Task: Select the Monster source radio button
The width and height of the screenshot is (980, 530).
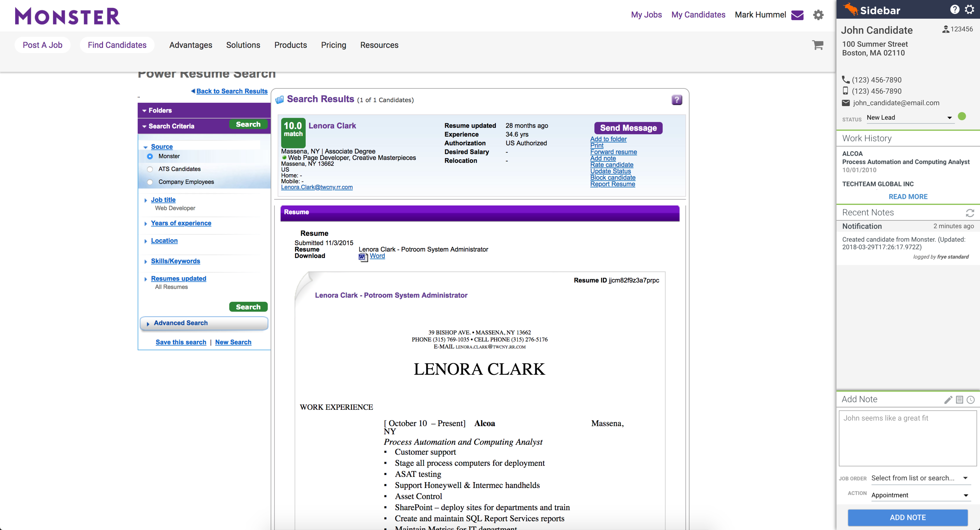Action: [150, 156]
